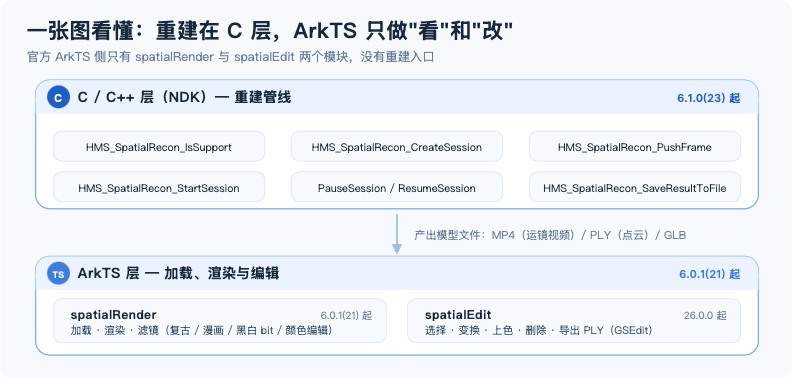Click the 26.0.0 起 version label
The width and height of the screenshot is (792, 378).
click(705, 315)
